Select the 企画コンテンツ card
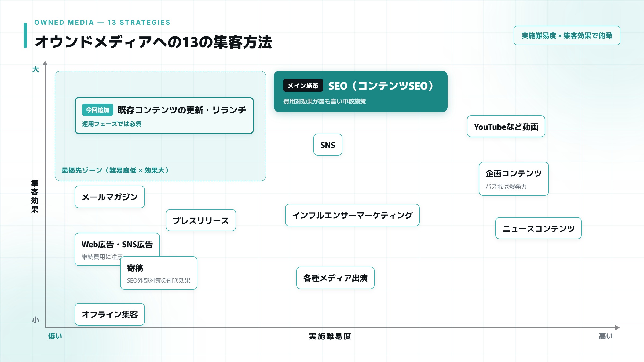The width and height of the screenshot is (644, 362). point(514,179)
